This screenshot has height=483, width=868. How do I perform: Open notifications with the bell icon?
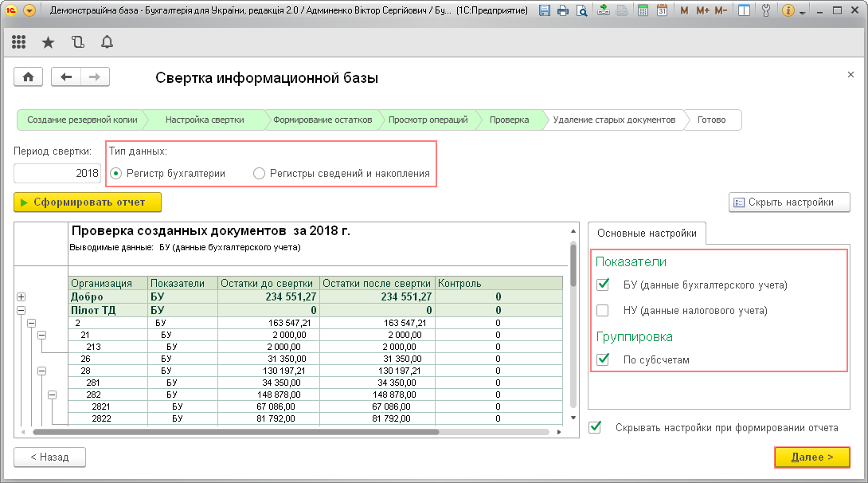(x=107, y=42)
